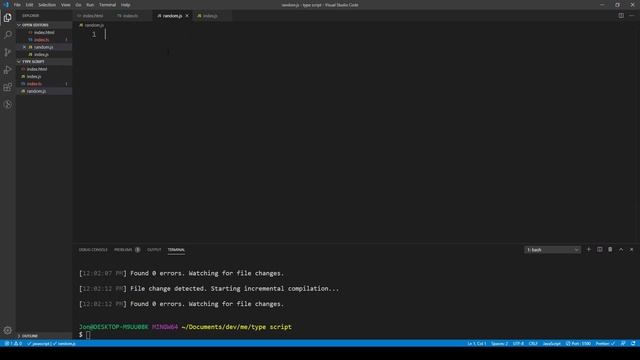Viewport: 640px width, 360px height.
Task: Open the Extensions view
Action: 8,87
